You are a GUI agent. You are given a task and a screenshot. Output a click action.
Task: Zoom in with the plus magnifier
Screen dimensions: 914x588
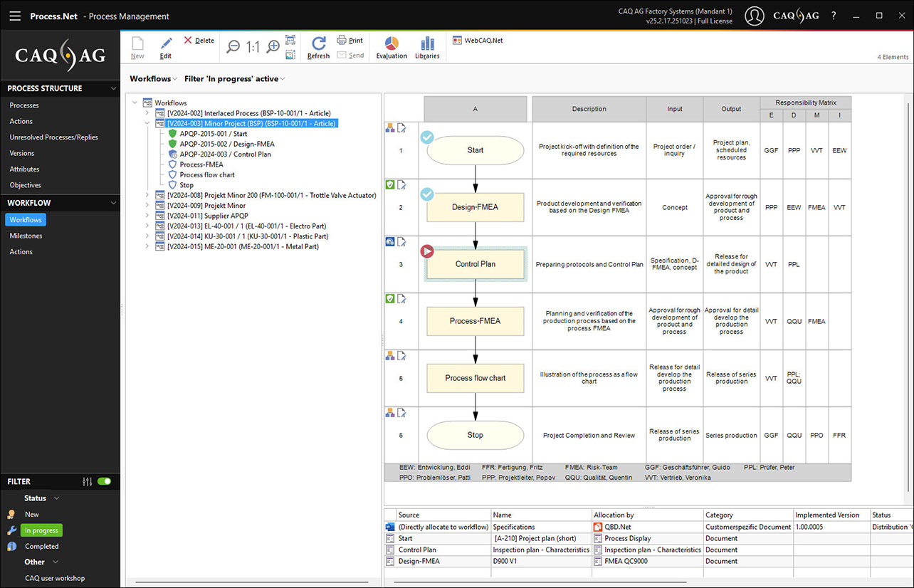(273, 47)
